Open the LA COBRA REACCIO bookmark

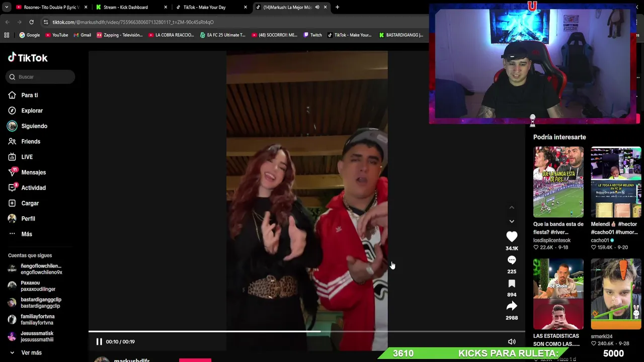tap(171, 35)
